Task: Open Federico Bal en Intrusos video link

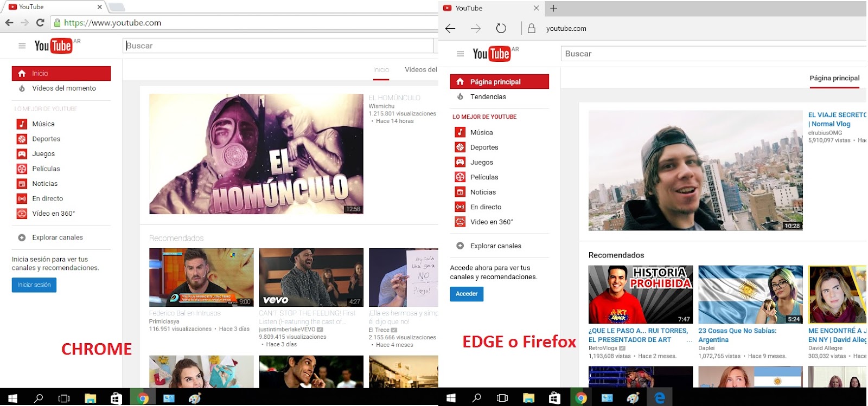Action: point(185,313)
